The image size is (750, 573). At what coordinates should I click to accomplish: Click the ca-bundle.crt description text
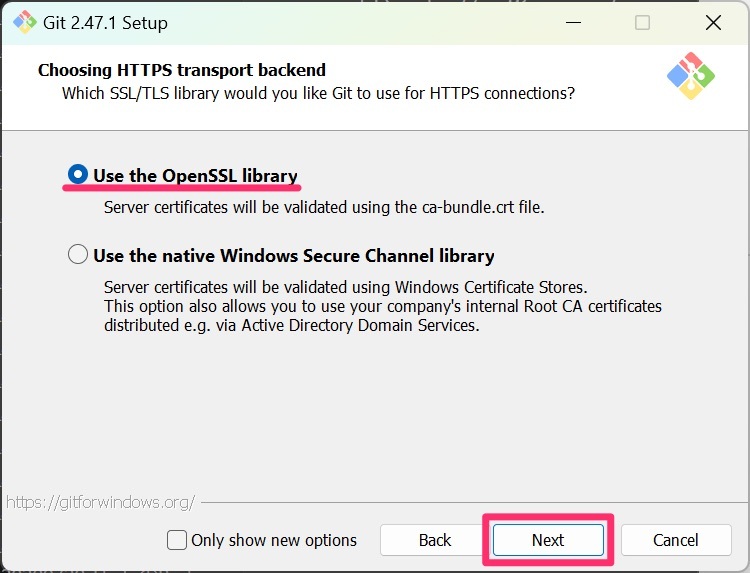point(324,207)
